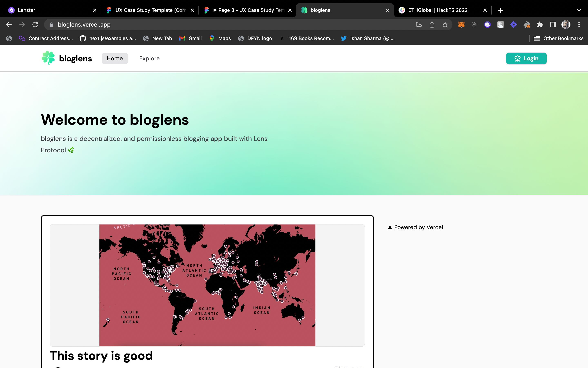Click the share page icon
The image size is (588, 368).
(x=432, y=25)
